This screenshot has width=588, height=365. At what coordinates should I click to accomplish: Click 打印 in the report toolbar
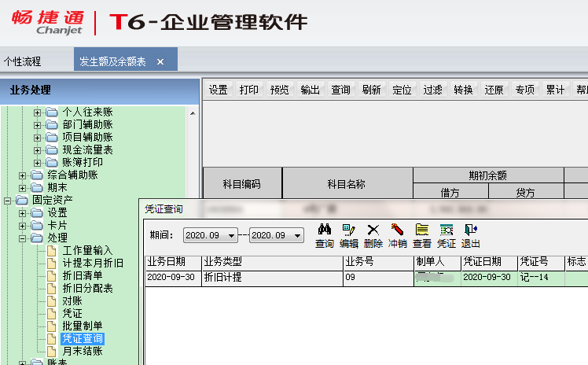pyautogui.click(x=249, y=90)
